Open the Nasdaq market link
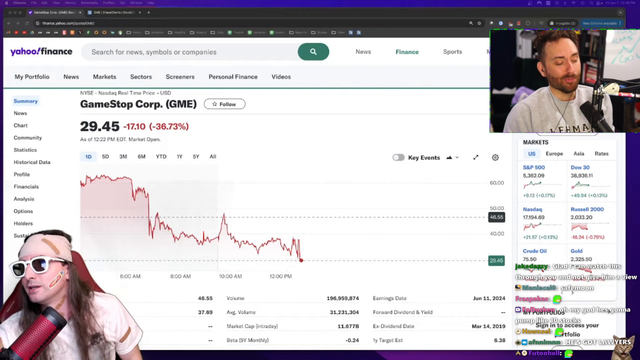Viewport: 640px width, 360px height. [532, 209]
